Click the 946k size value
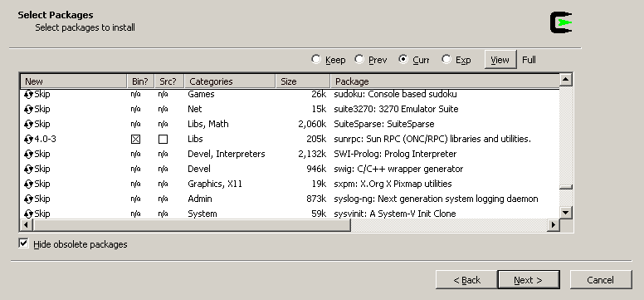644x300 pixels. point(316,169)
